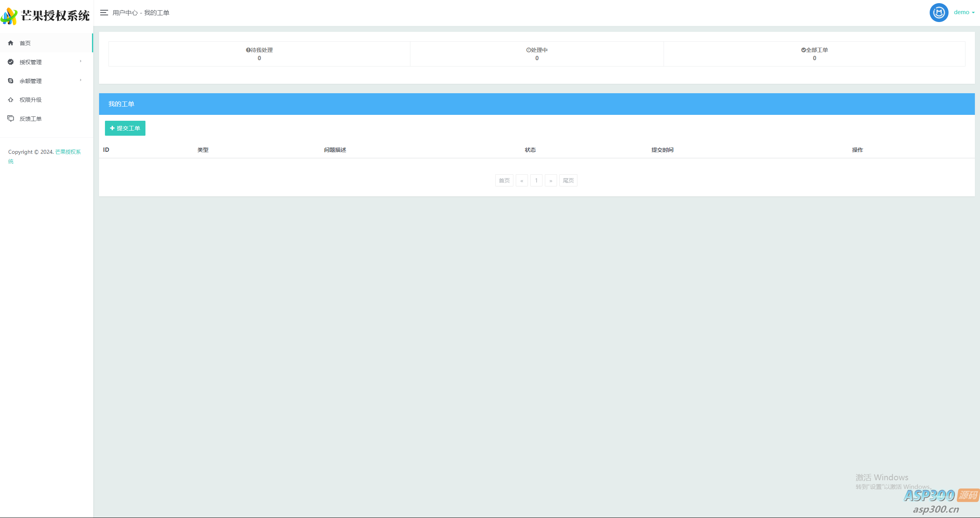This screenshot has width=980, height=518.
Task: Click page 1 in pagination
Action: click(x=536, y=181)
